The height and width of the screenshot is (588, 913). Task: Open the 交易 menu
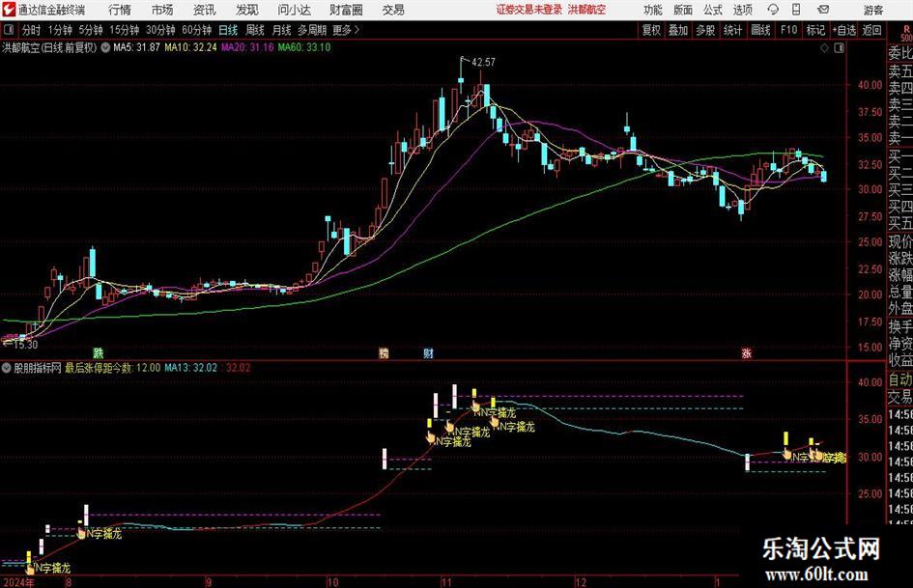pos(393,10)
